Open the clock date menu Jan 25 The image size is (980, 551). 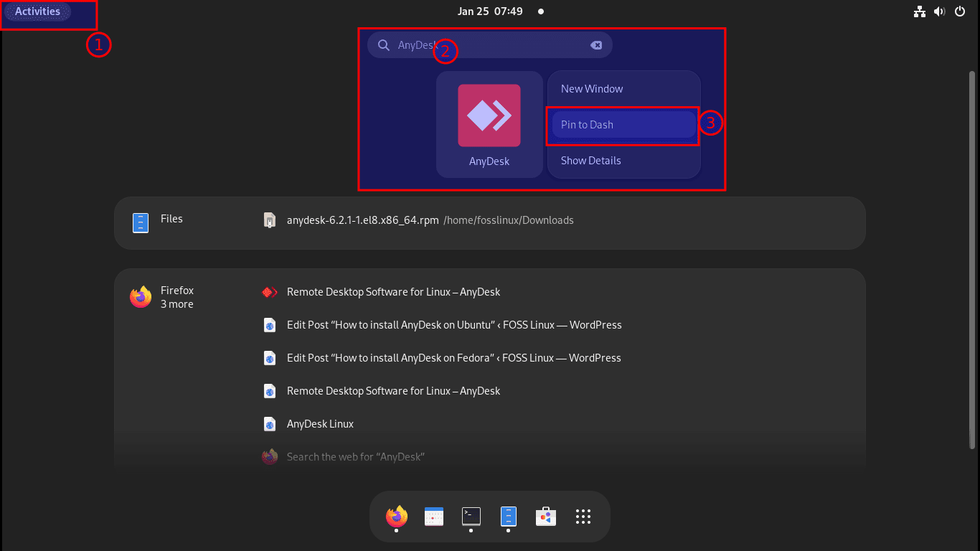(x=490, y=11)
